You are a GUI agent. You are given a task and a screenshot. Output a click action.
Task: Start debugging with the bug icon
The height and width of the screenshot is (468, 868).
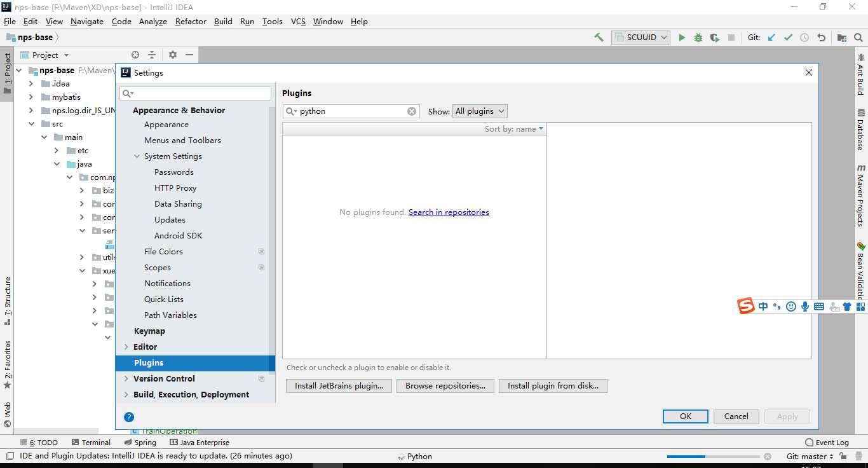tap(698, 38)
